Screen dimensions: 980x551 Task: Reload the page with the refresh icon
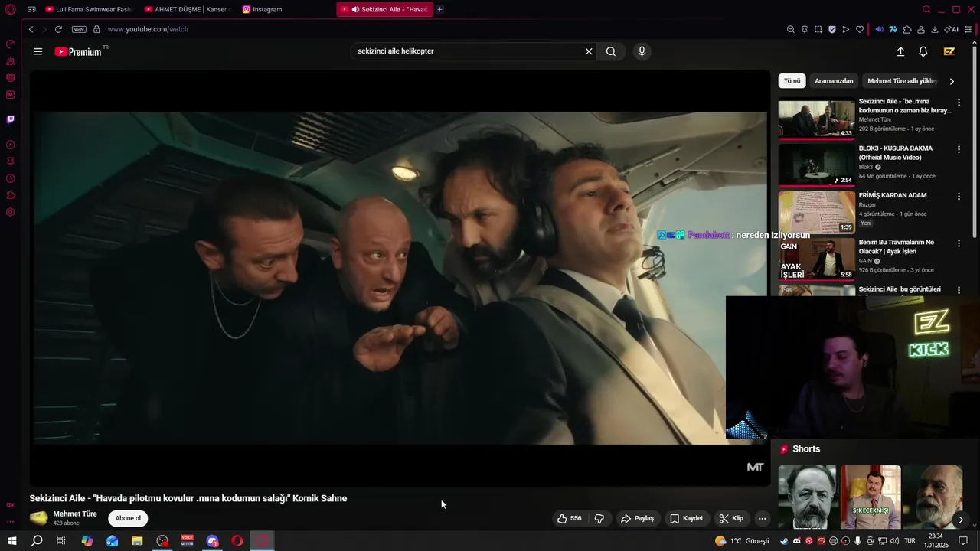58,29
